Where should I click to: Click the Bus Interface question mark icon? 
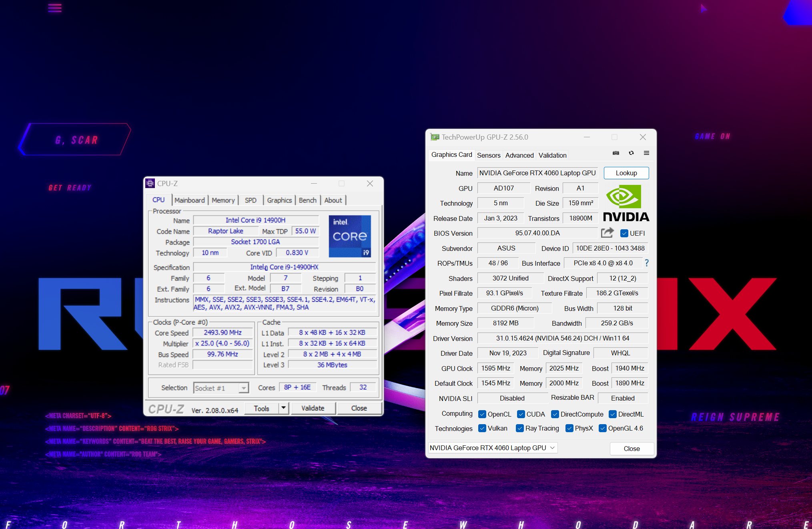point(647,263)
